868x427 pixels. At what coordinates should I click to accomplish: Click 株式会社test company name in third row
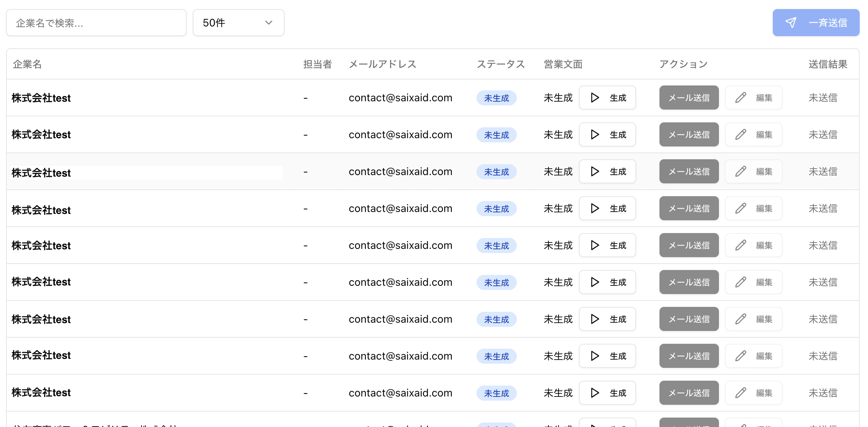click(x=41, y=173)
